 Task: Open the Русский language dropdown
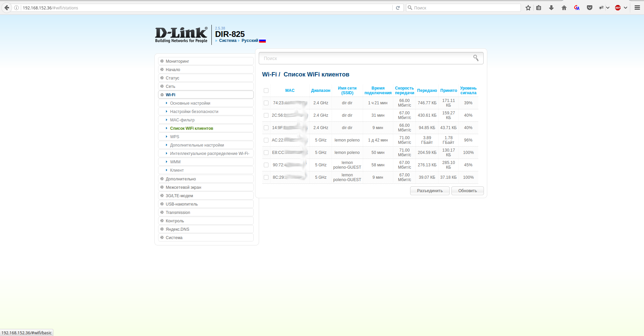click(250, 41)
